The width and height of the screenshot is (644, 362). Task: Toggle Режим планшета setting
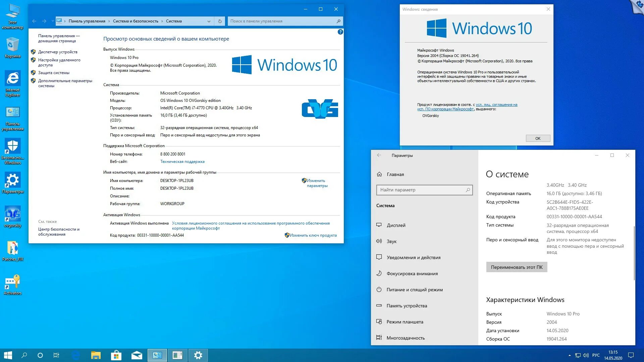(405, 321)
